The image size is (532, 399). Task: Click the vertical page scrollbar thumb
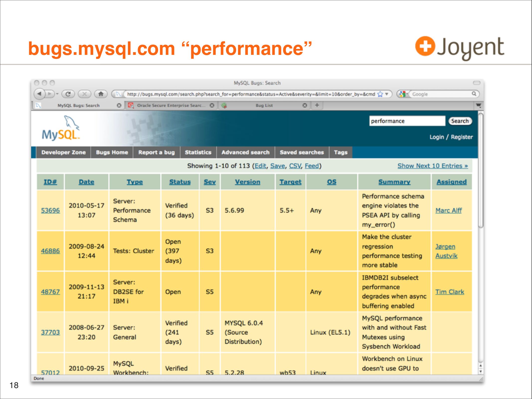[481, 170]
